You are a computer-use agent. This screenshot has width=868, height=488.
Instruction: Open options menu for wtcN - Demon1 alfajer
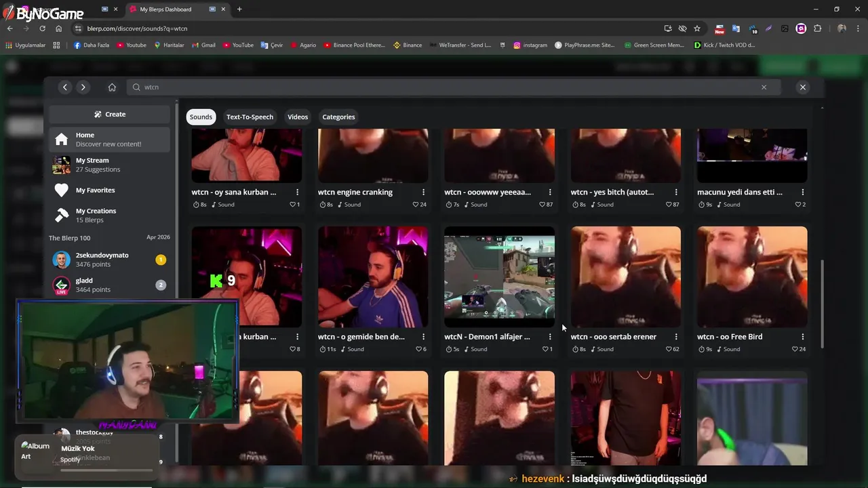pyautogui.click(x=550, y=337)
